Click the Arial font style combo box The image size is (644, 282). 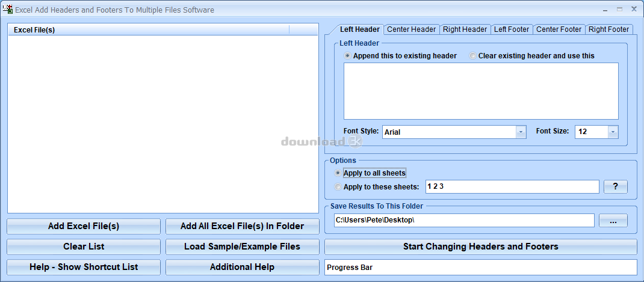[454, 132]
